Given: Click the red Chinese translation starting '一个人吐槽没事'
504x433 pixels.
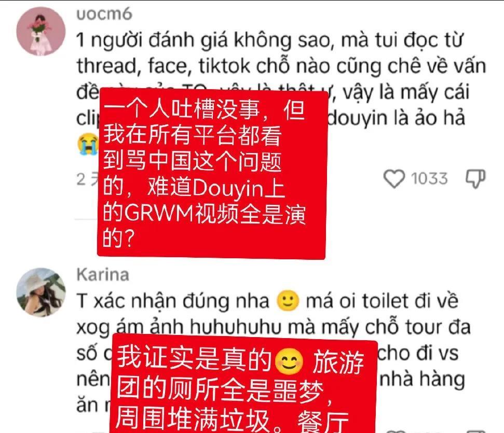Looking at the screenshot, I should pyautogui.click(x=212, y=173).
